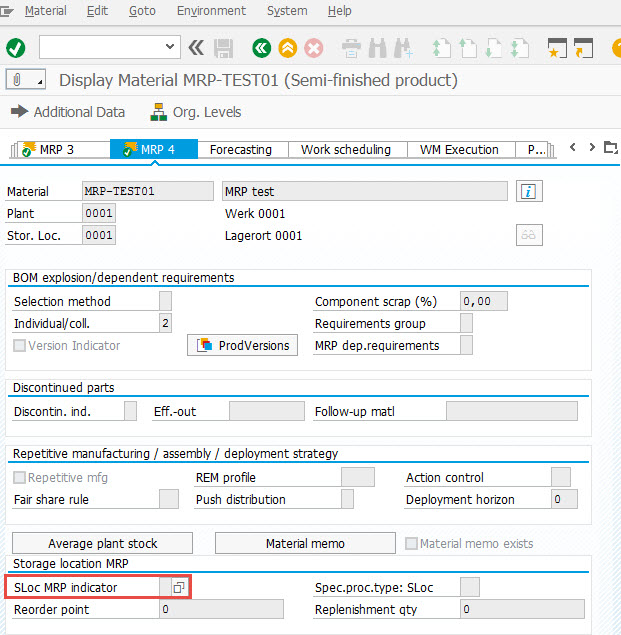Image resolution: width=621 pixels, height=635 pixels.
Task: Open the Environment menu
Action: (x=211, y=11)
